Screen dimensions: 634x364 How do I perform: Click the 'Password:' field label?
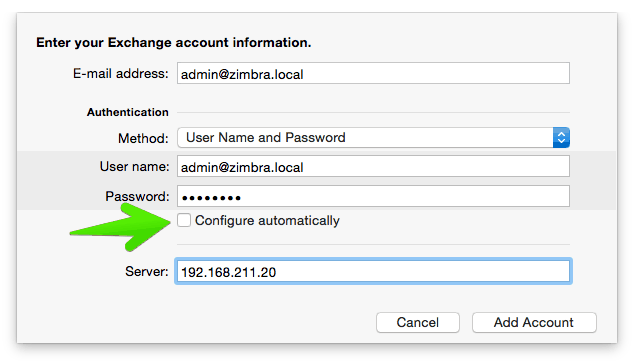pos(137,197)
